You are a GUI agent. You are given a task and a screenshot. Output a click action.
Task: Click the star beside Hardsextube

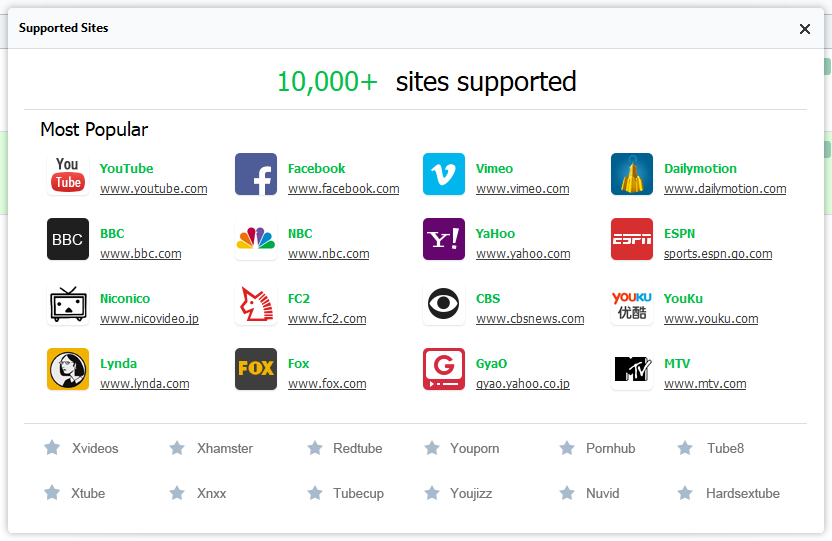pos(685,493)
